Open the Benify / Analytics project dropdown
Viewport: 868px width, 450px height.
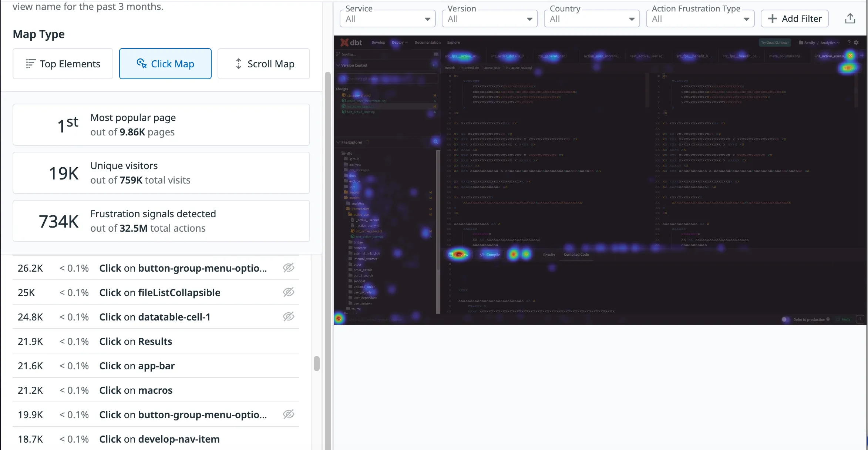point(819,43)
